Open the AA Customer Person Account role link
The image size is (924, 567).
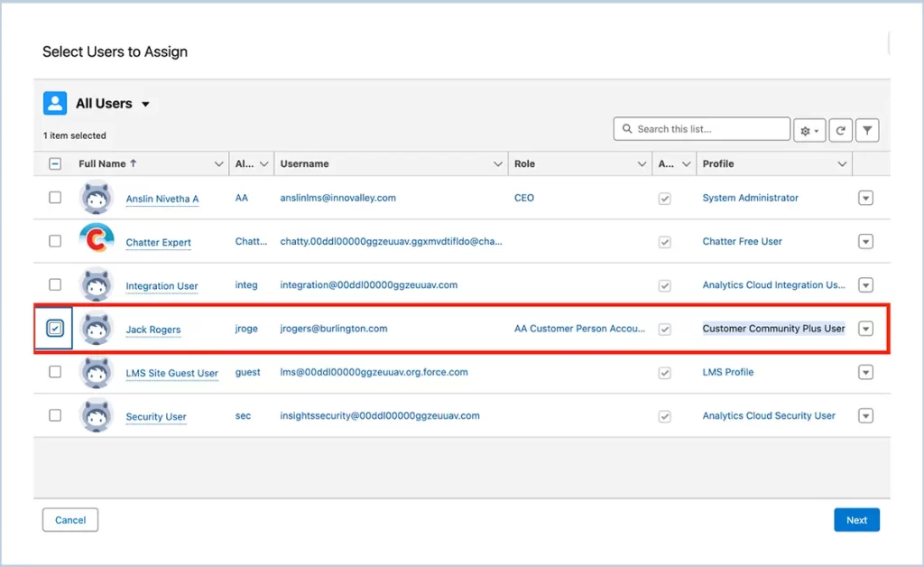579,329
